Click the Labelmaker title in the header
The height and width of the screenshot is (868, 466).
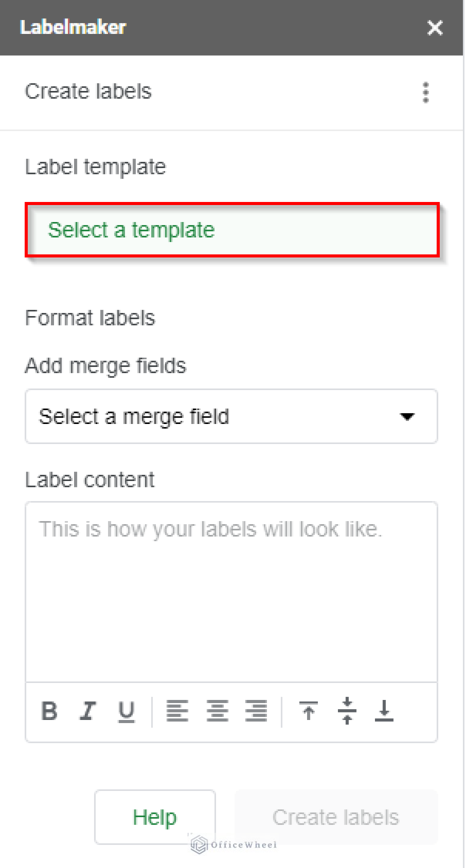[x=73, y=27]
